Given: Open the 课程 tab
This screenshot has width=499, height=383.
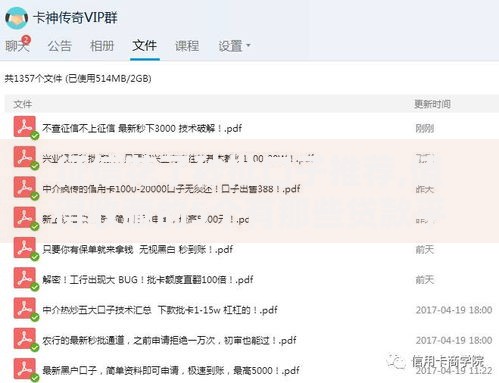Looking at the screenshot, I should coord(187,46).
